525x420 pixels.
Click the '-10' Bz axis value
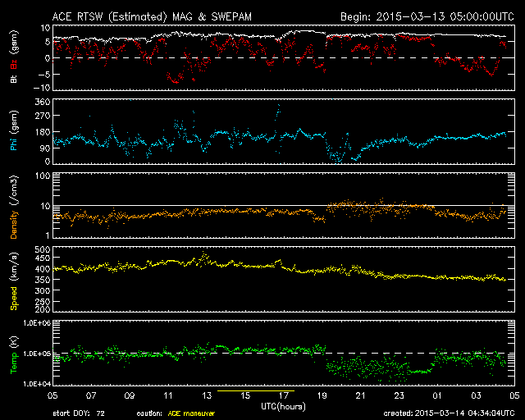[41, 88]
